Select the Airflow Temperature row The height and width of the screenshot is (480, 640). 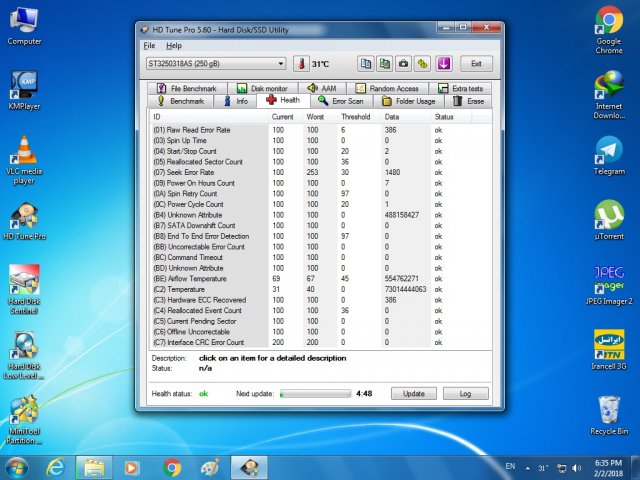click(x=320, y=278)
